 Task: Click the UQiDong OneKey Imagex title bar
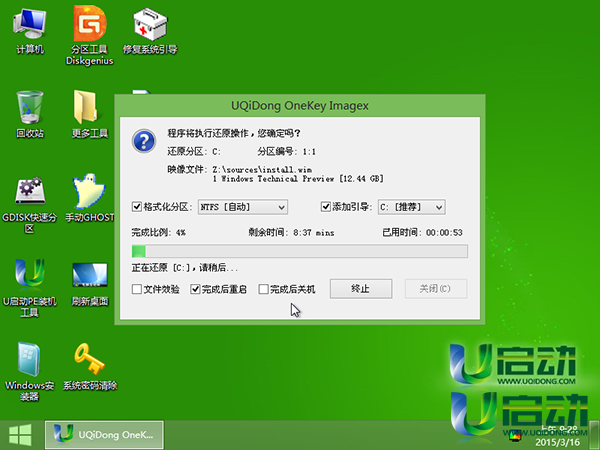[x=300, y=106]
